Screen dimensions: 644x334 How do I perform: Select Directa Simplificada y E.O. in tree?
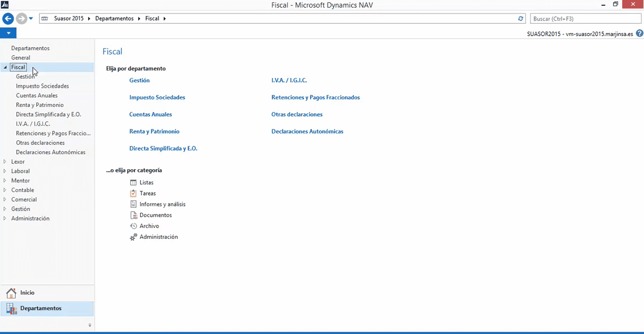(x=48, y=114)
